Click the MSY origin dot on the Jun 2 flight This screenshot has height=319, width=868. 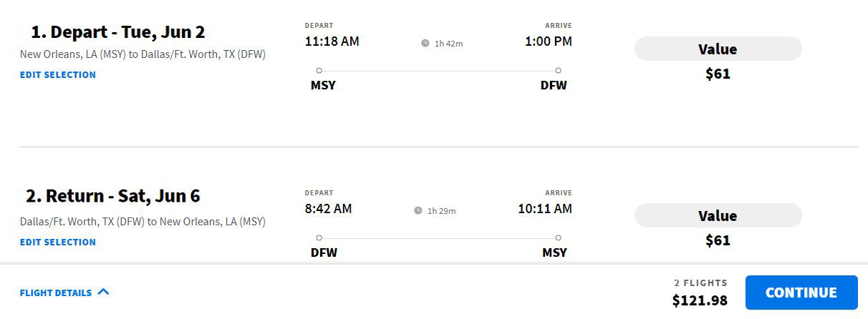[319, 71]
